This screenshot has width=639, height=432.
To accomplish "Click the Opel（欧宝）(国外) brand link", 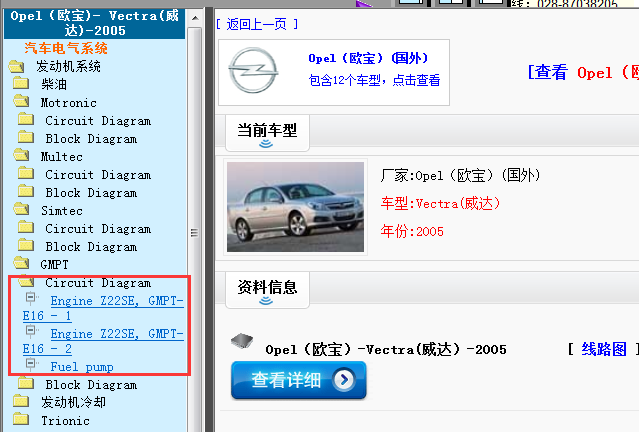I will [368, 58].
